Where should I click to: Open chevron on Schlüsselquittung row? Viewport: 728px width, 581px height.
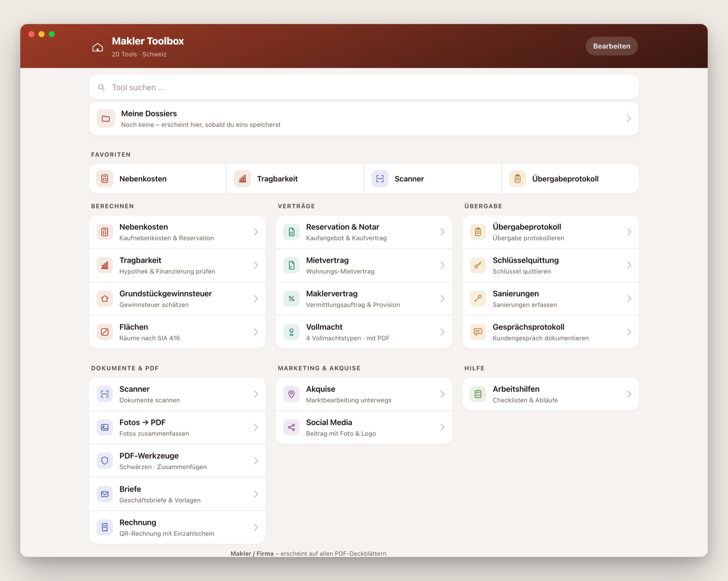click(x=629, y=265)
